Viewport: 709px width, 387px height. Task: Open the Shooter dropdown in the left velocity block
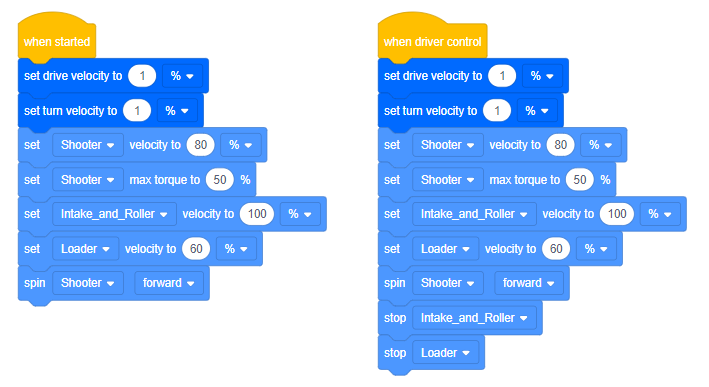pyautogui.click(x=88, y=145)
